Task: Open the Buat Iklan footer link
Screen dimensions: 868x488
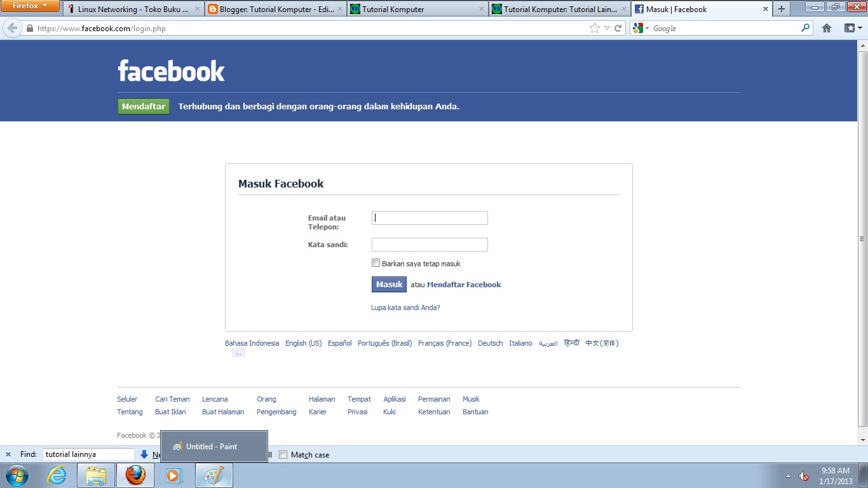Action: coord(170,412)
